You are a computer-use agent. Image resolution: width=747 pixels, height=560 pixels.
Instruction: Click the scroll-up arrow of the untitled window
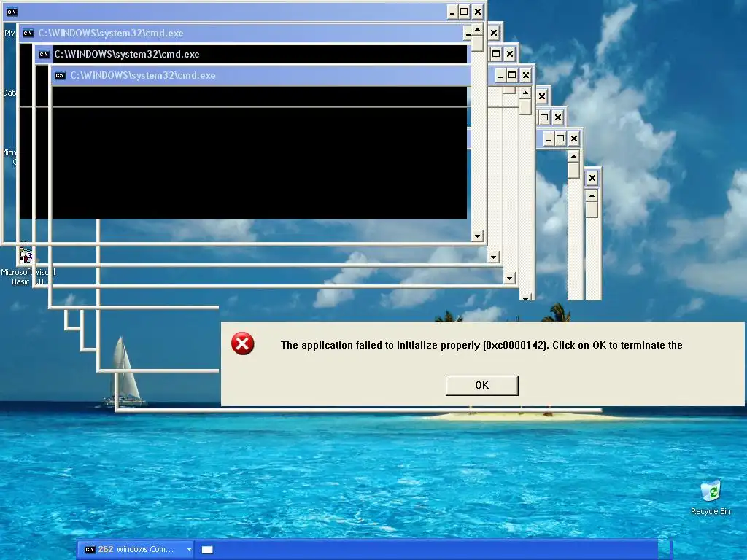[x=477, y=29]
